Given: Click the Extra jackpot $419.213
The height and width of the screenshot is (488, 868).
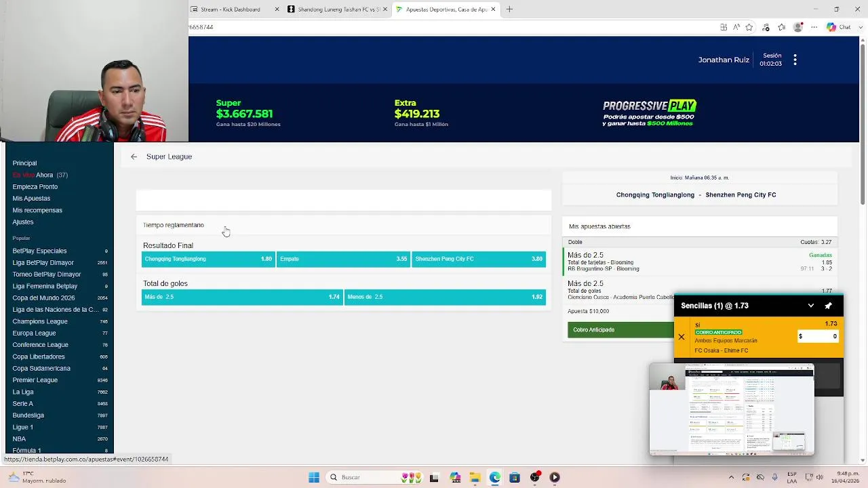Looking at the screenshot, I should [x=417, y=114].
